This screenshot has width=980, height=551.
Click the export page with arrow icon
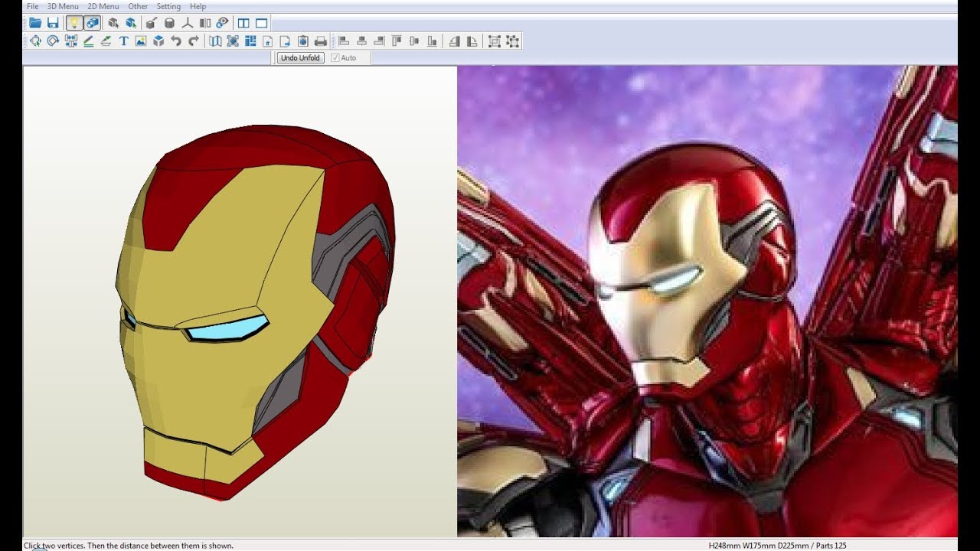click(285, 41)
